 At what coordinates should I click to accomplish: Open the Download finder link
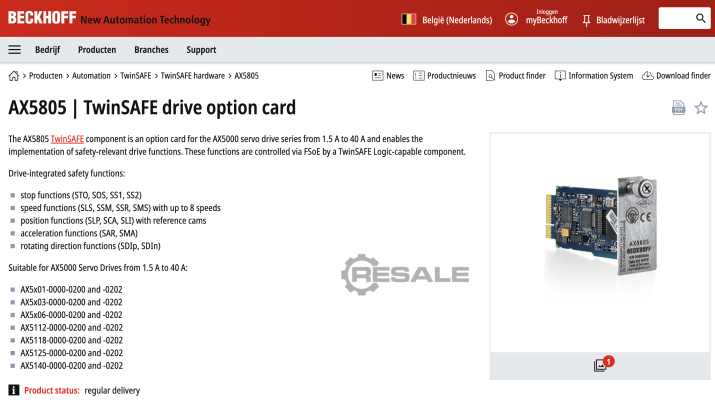click(683, 76)
